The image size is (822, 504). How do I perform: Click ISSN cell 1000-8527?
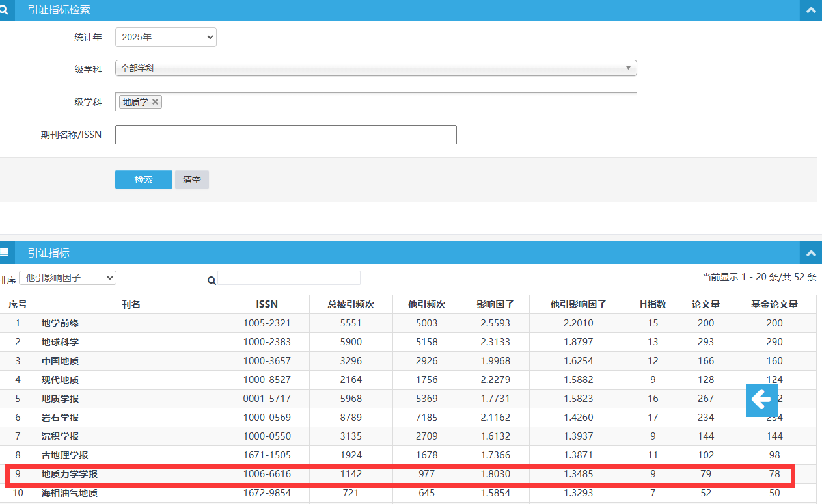267,380
